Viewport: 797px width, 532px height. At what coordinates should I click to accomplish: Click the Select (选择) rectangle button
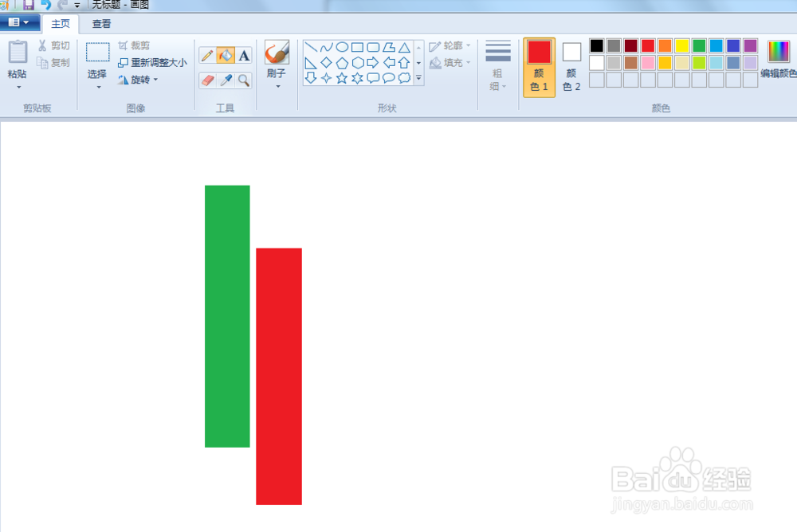pyautogui.click(x=97, y=60)
